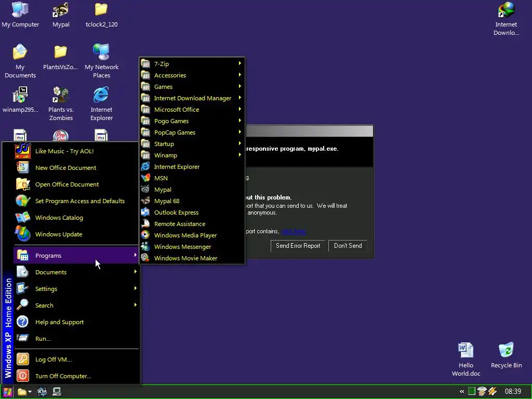Launch Mypal from Programs menu
The width and height of the screenshot is (532, 399).
point(192,190)
